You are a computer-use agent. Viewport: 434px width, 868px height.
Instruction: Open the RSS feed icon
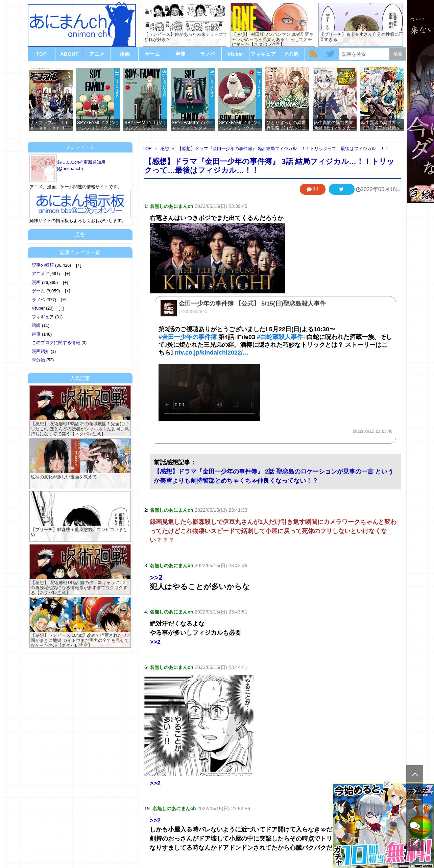point(313,54)
